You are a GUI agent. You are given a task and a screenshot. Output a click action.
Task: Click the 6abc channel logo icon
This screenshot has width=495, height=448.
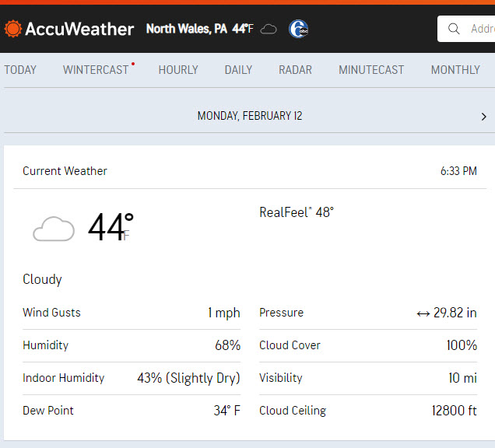[x=298, y=29]
